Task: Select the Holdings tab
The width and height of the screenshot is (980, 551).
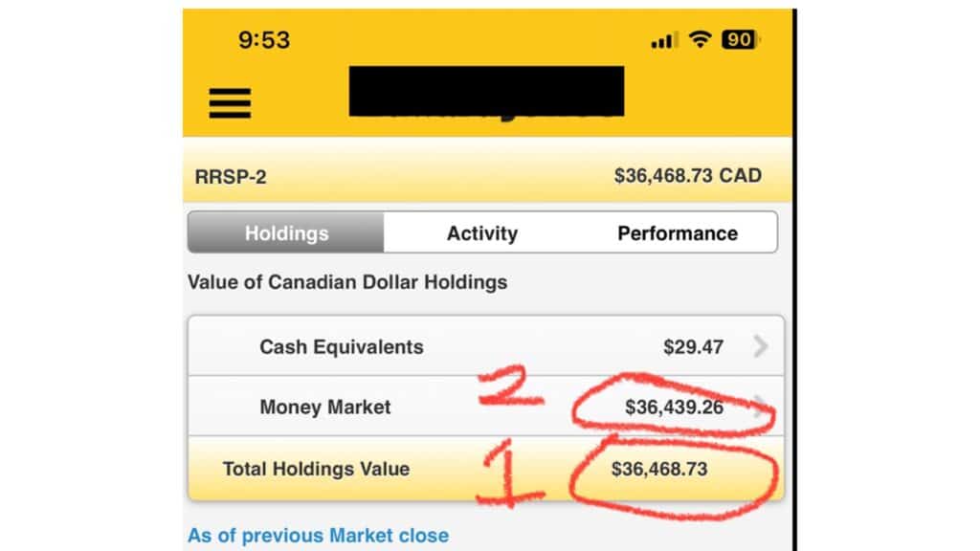Action: tap(286, 233)
